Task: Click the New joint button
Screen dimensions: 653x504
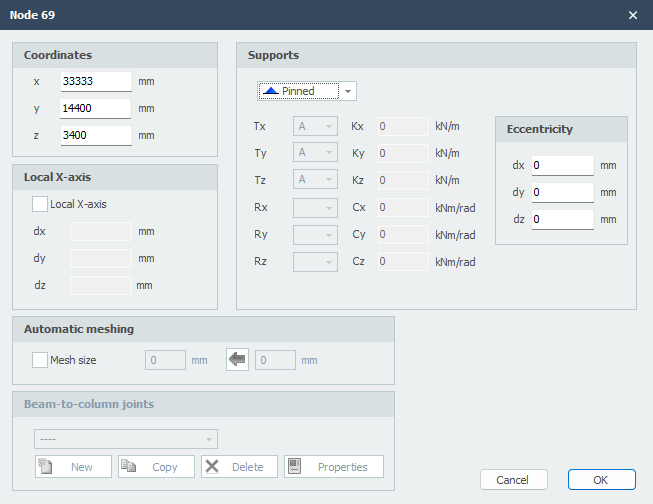Action: [x=73, y=467]
